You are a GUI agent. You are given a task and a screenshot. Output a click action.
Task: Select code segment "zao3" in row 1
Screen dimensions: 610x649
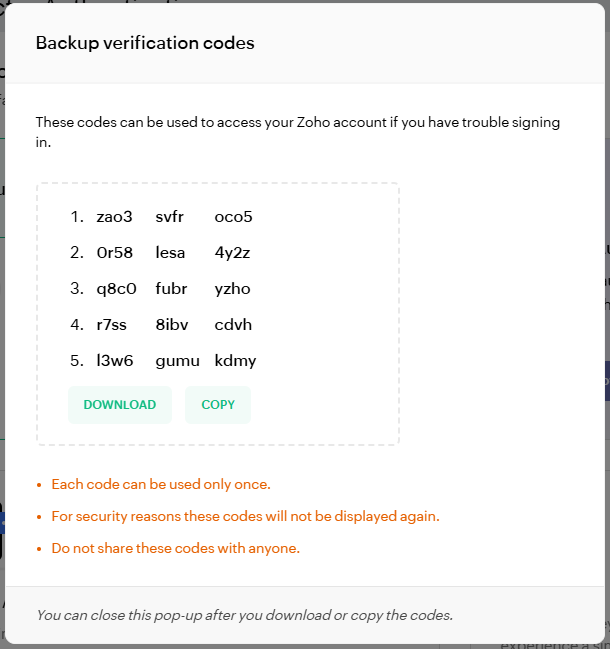(x=115, y=217)
